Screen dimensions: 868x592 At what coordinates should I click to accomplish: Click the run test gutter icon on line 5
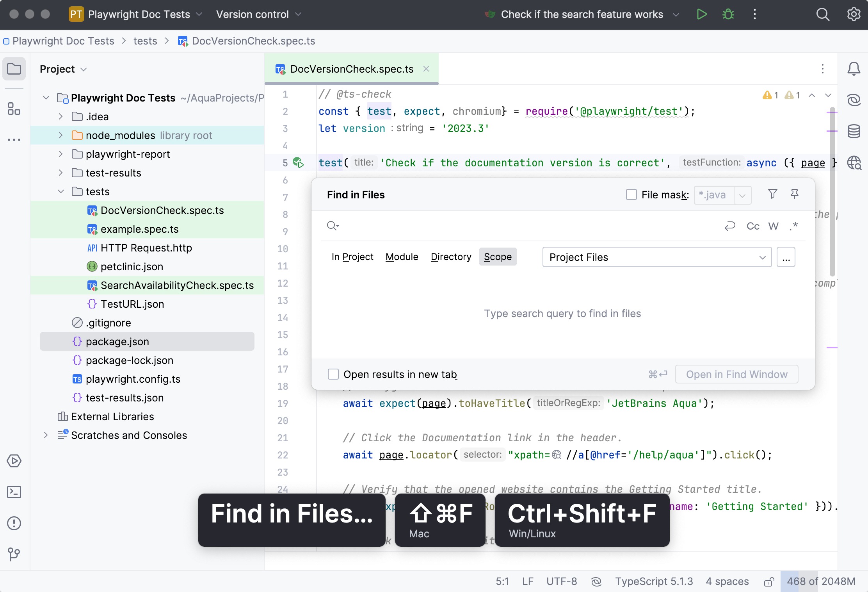tap(299, 162)
